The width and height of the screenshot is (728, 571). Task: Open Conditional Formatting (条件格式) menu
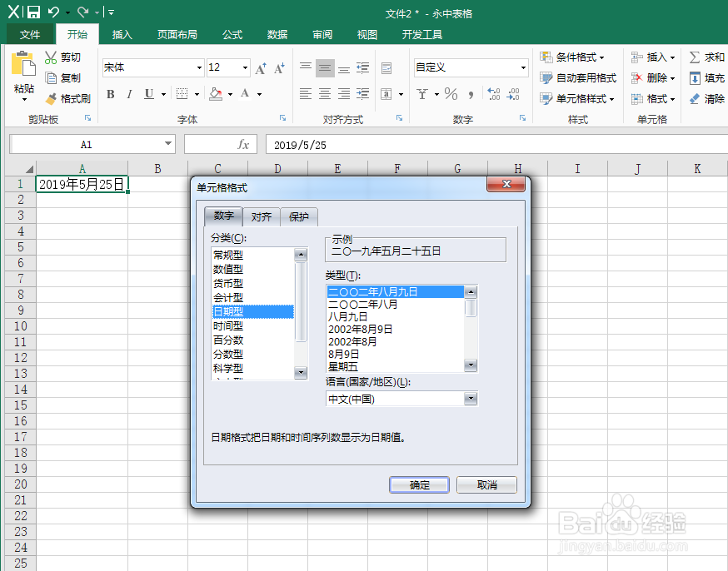[572, 57]
